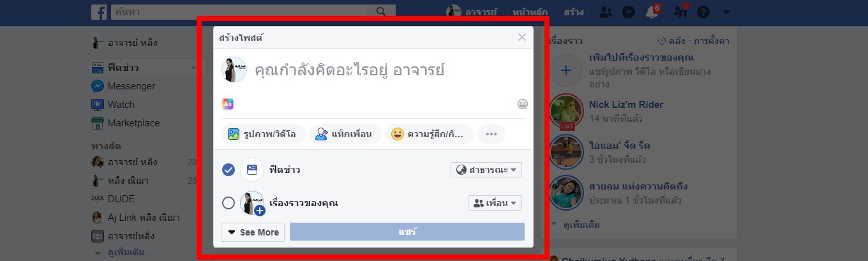
Task: Click the รูปภาพ/วิดีโอ button
Action: tap(262, 134)
